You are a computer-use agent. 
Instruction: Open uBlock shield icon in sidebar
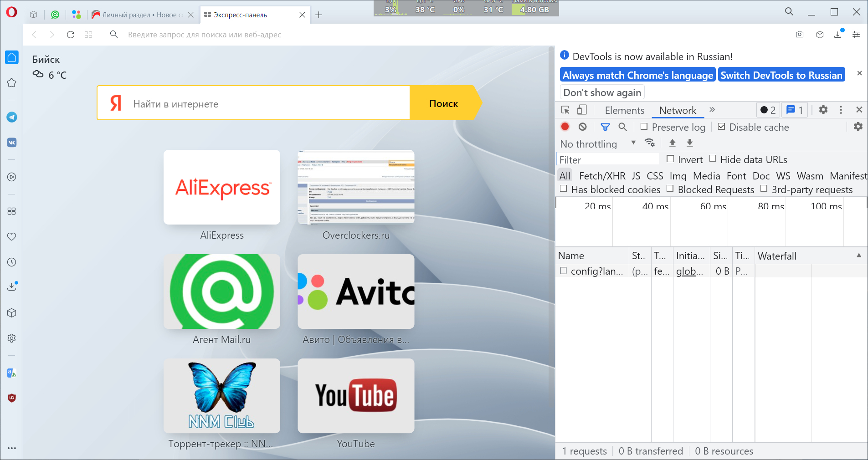pos(12,398)
